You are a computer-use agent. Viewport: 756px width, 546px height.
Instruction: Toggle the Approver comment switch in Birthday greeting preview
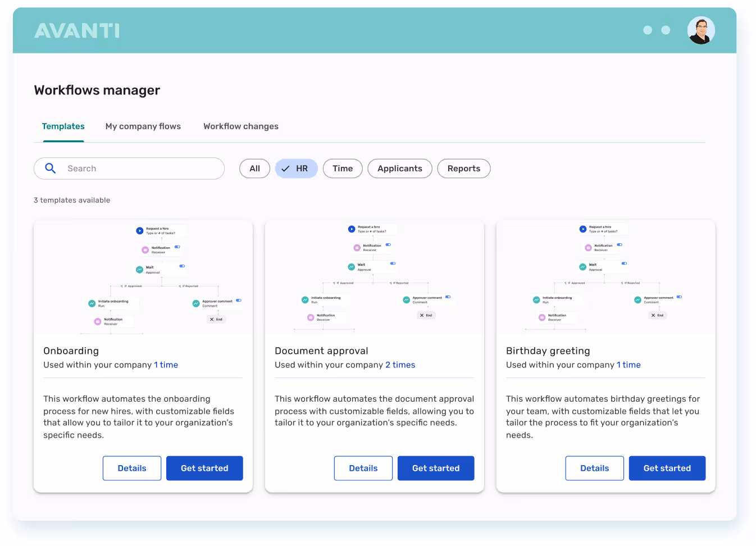(679, 297)
